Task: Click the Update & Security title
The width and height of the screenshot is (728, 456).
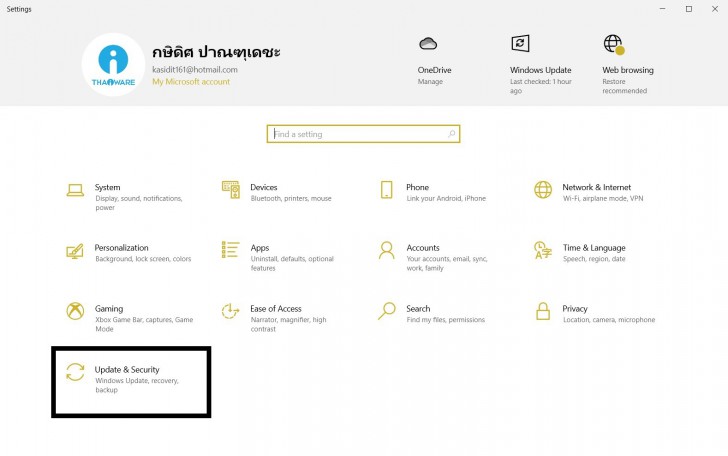Action: (127, 370)
